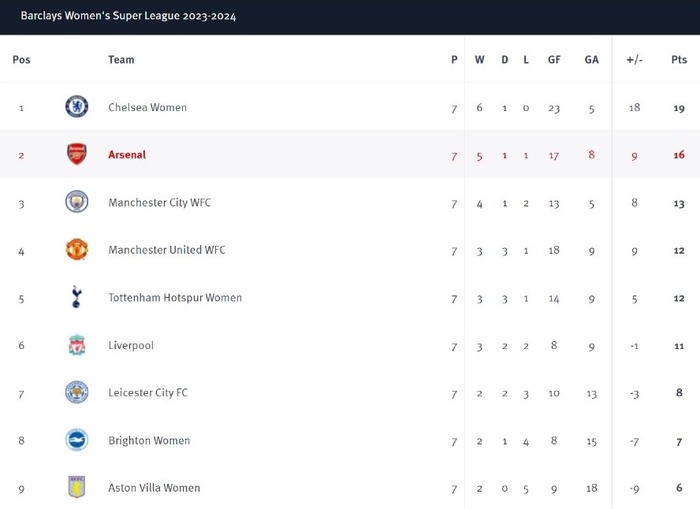This screenshot has height=509, width=700.
Task: Select the Manchester United WFC crest
Action: pyautogui.click(x=77, y=249)
